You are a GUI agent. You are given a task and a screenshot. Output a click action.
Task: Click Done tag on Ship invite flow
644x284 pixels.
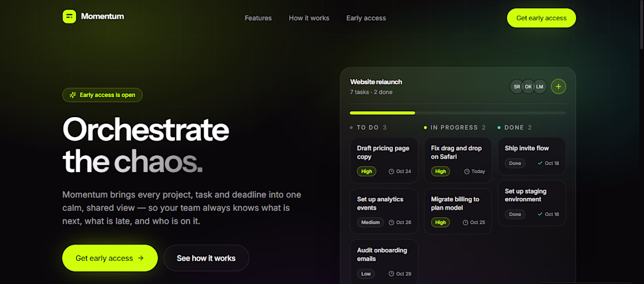(515, 163)
